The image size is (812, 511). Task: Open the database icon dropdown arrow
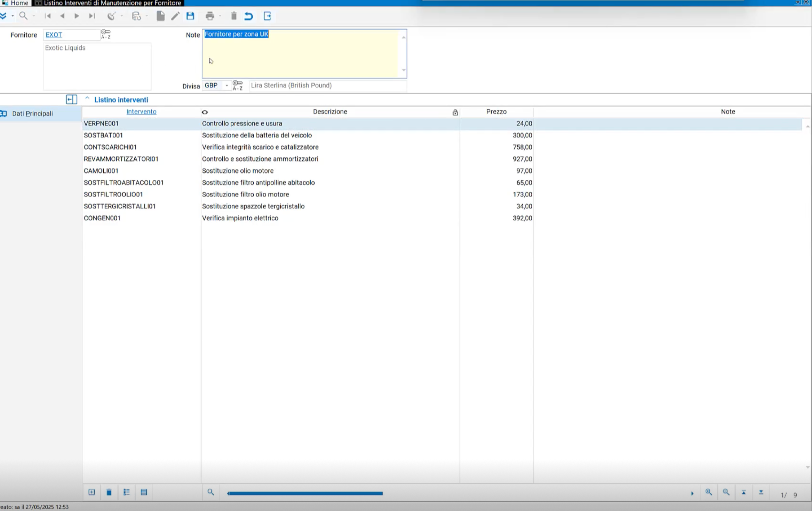(146, 16)
